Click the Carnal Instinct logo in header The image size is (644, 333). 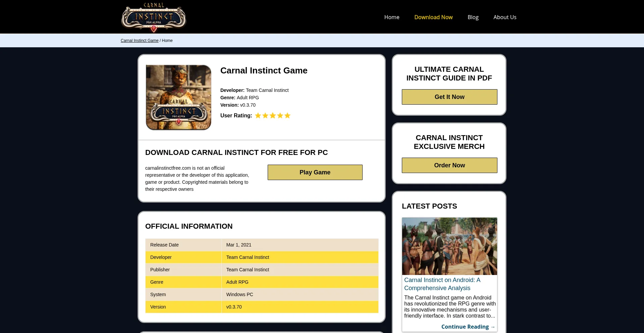click(x=154, y=17)
